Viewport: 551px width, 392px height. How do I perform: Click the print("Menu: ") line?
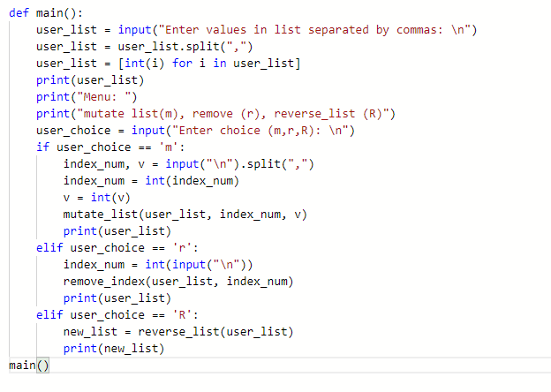pyautogui.click(x=87, y=97)
